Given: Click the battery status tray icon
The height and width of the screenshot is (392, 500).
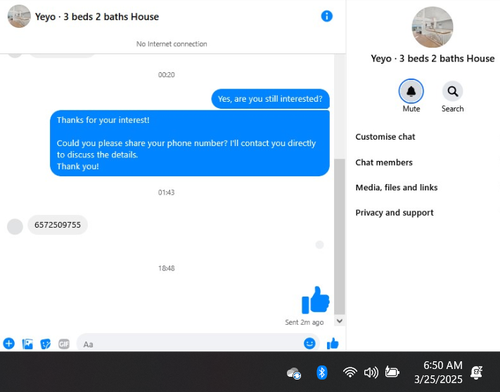Looking at the screenshot, I should coord(392,372).
